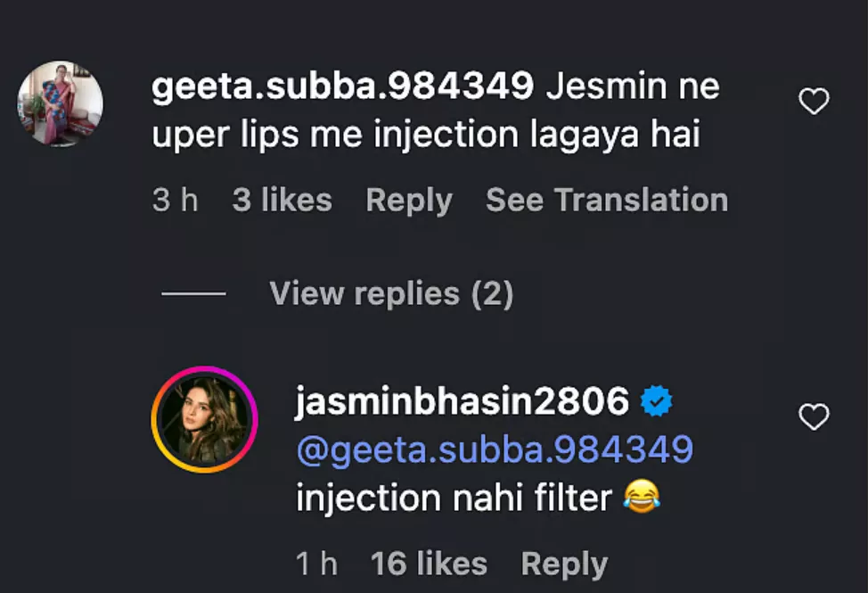Like geeta.subba.984349's comment with the heart
The height and width of the screenshot is (593, 868).
pyautogui.click(x=813, y=103)
